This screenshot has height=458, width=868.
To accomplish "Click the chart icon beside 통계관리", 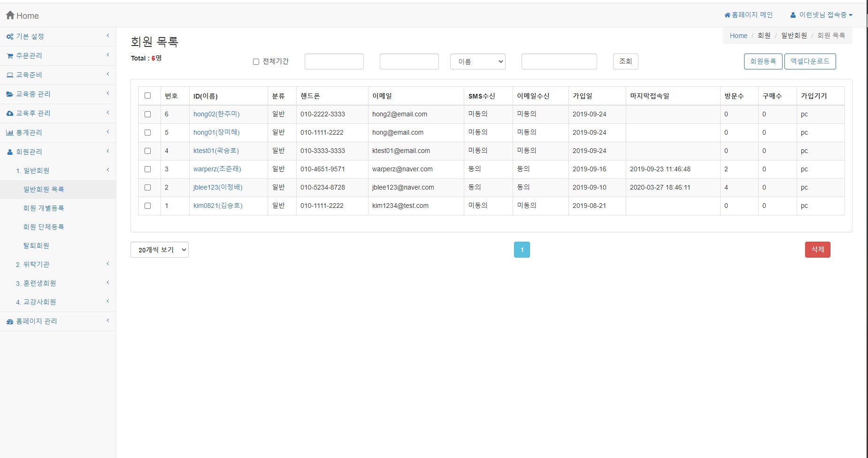I will (10, 133).
